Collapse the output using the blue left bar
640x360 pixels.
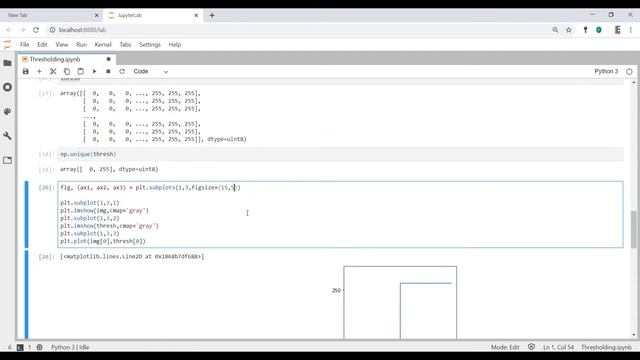tap(27, 295)
